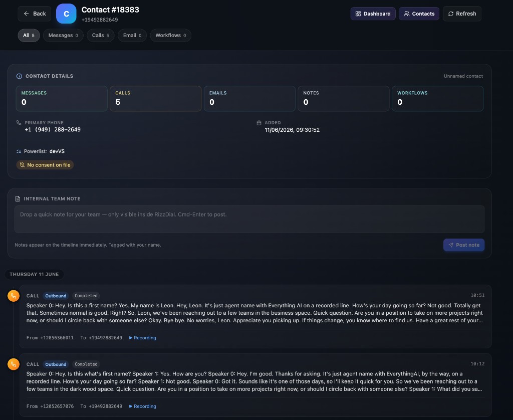Click the header phone number +19492882649
This screenshot has height=420, width=513.
coord(100,20)
